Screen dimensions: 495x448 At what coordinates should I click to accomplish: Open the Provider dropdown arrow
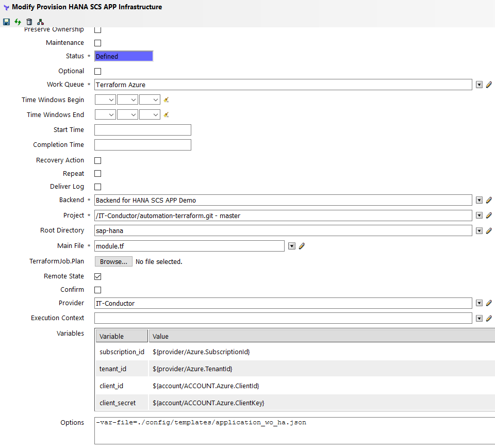(479, 303)
